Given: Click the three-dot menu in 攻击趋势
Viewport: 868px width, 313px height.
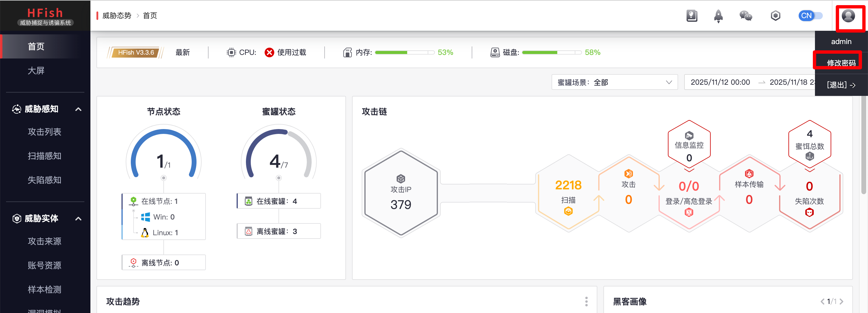Looking at the screenshot, I should point(586,301).
